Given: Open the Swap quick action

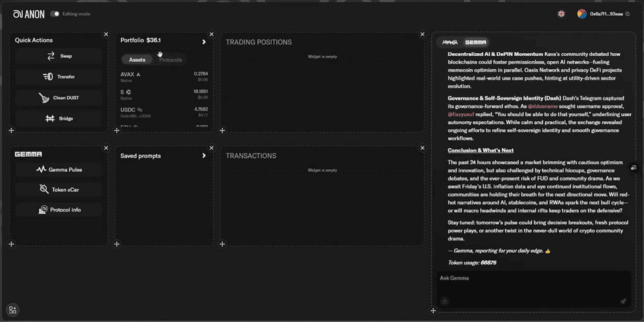Looking at the screenshot, I should (x=59, y=56).
